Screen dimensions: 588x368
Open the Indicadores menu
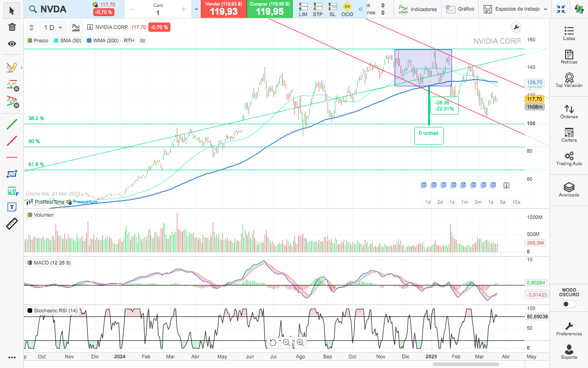pos(418,9)
